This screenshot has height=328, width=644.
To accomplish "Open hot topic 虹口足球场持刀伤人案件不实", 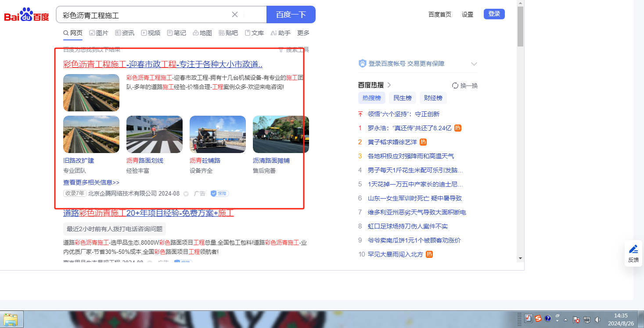I will click(408, 226).
